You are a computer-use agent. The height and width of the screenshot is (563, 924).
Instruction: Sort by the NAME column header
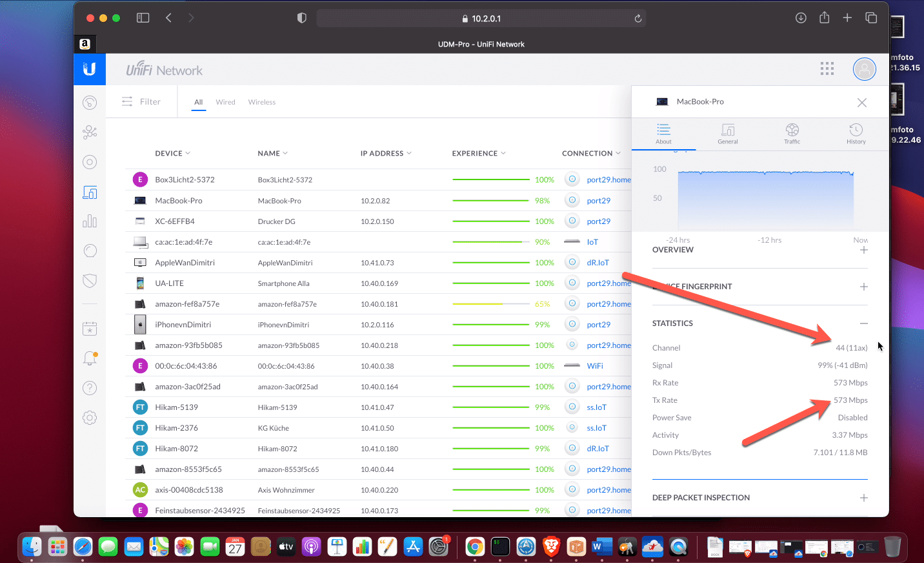(x=272, y=153)
